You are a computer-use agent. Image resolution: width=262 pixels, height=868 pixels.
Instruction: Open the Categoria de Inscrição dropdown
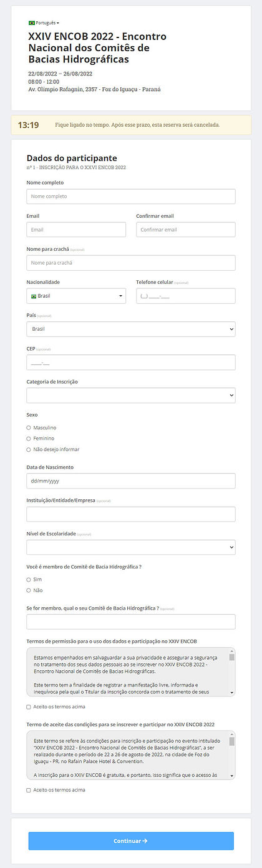point(131,395)
